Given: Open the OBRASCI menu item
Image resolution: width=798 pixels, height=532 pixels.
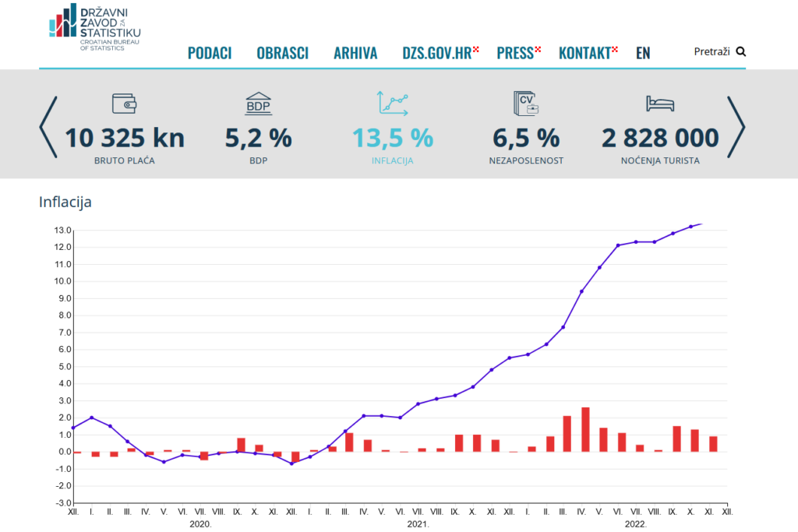Looking at the screenshot, I should (282, 53).
